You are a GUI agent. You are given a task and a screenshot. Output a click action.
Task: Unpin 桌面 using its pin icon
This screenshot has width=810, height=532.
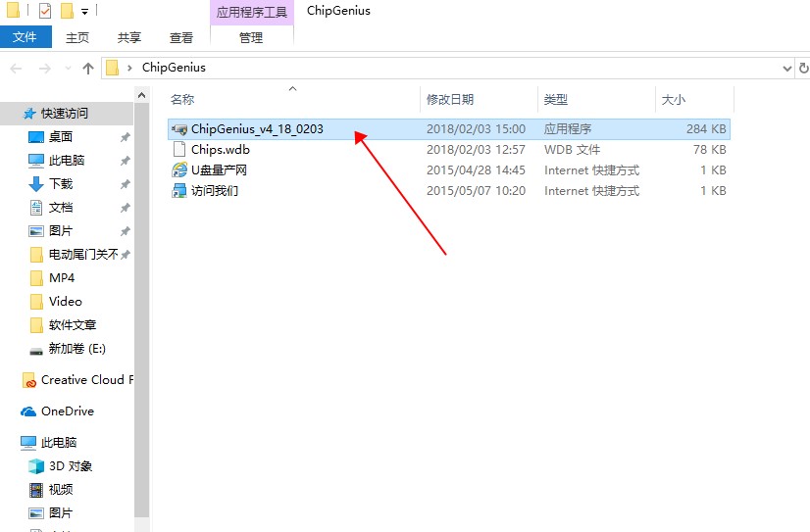pyautogui.click(x=125, y=137)
